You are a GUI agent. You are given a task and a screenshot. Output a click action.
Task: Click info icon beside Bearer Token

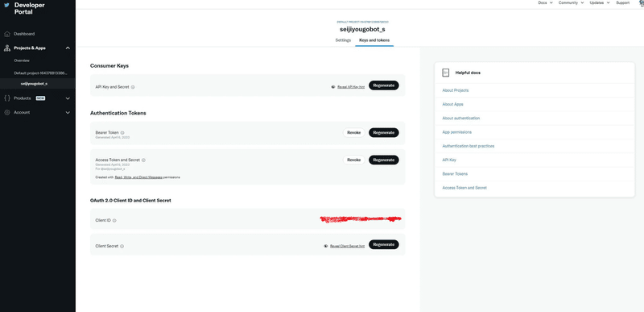click(122, 133)
